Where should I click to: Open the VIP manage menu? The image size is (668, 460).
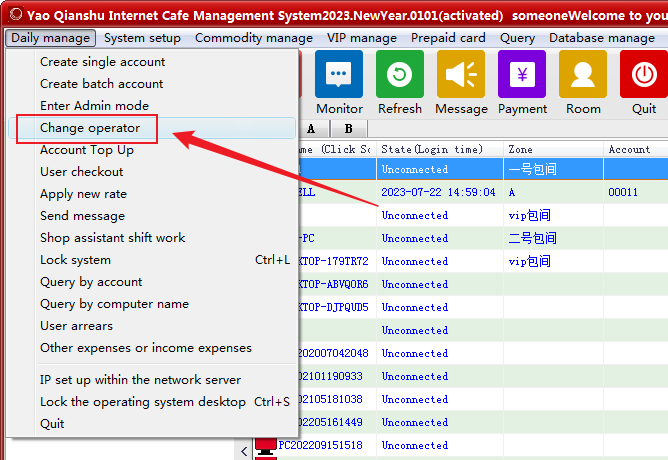click(362, 38)
